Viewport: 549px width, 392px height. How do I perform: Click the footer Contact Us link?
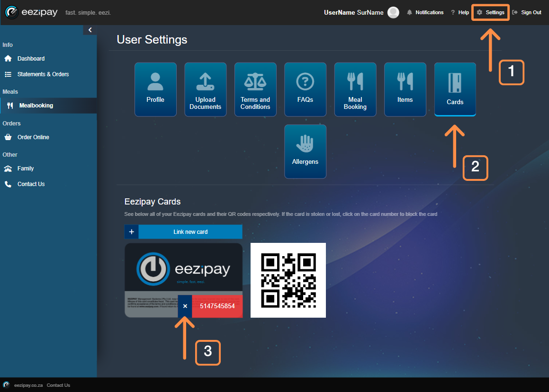58,385
